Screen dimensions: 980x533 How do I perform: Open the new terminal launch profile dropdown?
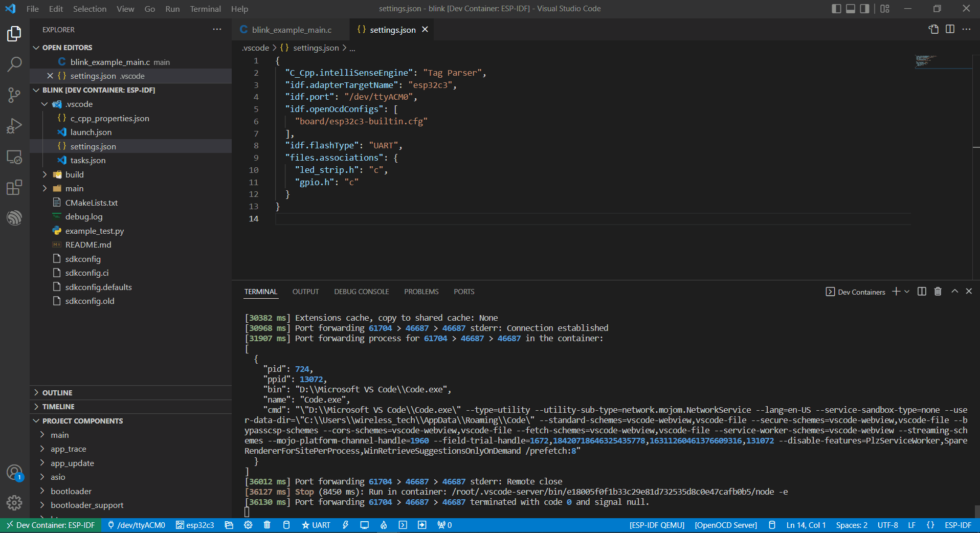coord(907,292)
